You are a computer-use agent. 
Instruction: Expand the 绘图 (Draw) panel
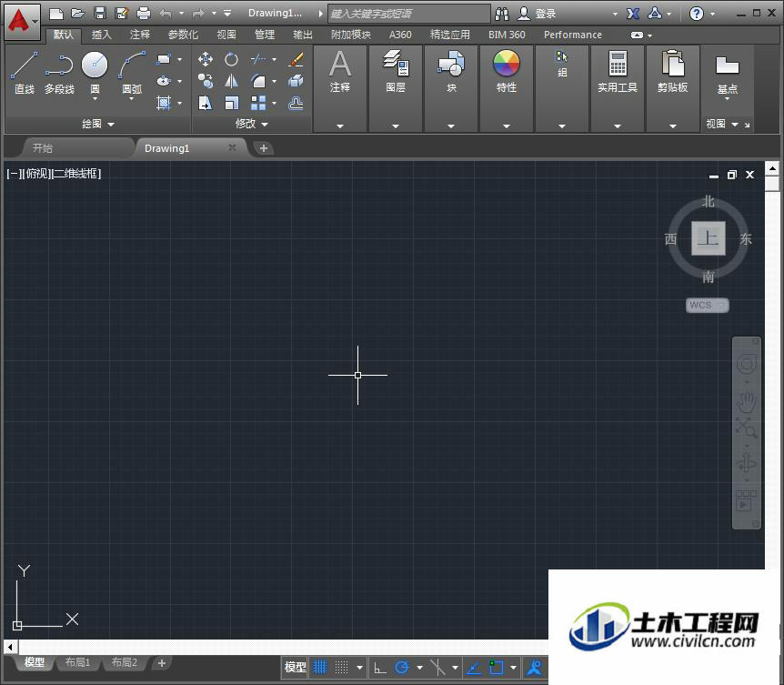(98, 124)
